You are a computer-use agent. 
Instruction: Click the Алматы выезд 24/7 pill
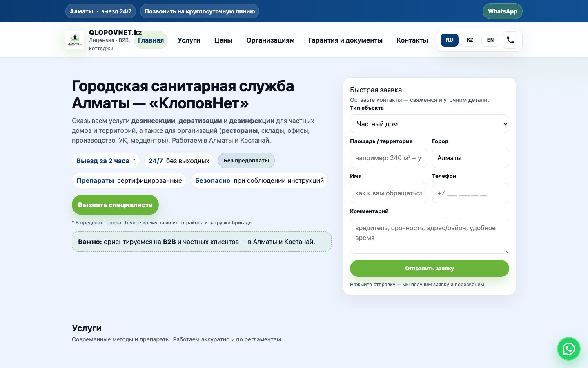click(100, 11)
